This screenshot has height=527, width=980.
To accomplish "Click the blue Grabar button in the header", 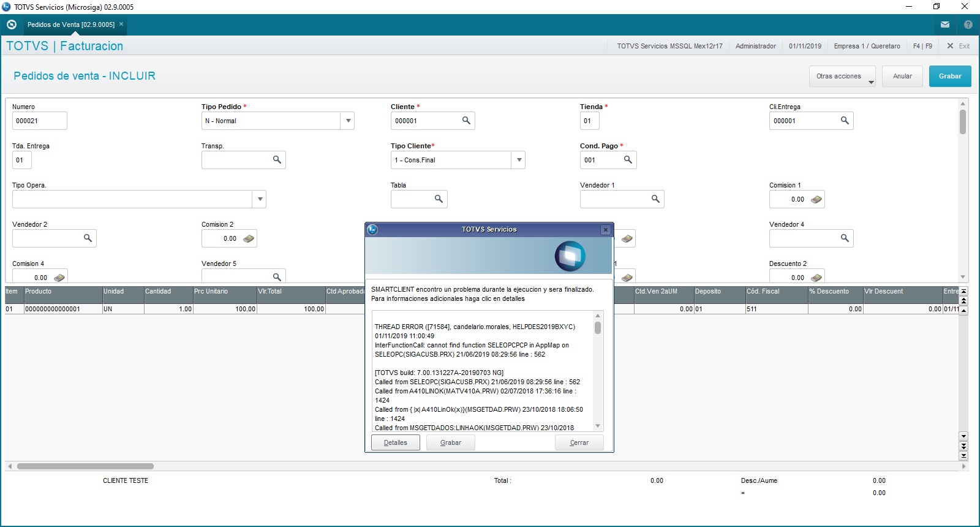I will (x=950, y=77).
